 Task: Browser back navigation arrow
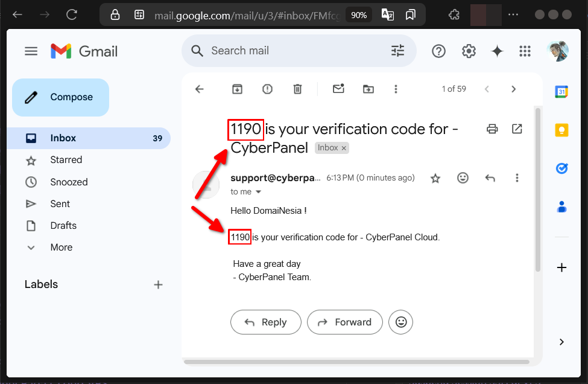coord(17,14)
